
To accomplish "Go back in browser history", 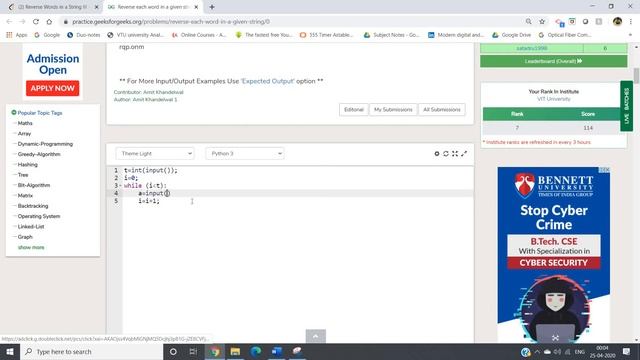I will [x=9, y=21].
